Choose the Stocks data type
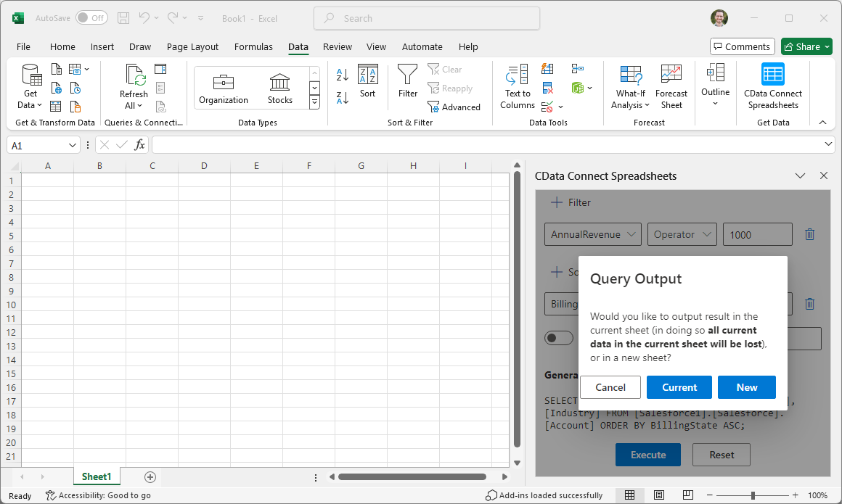The width and height of the screenshot is (842, 504). coord(279,88)
